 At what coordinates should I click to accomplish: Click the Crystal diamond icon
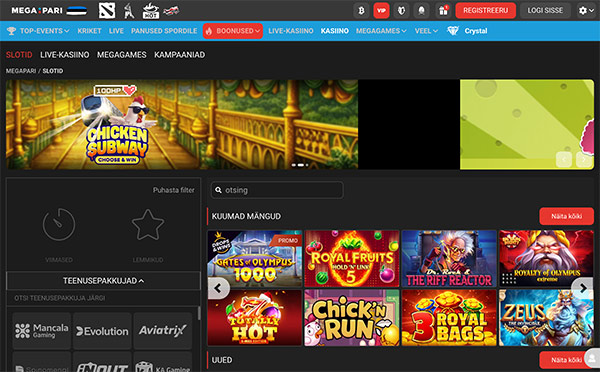click(453, 31)
